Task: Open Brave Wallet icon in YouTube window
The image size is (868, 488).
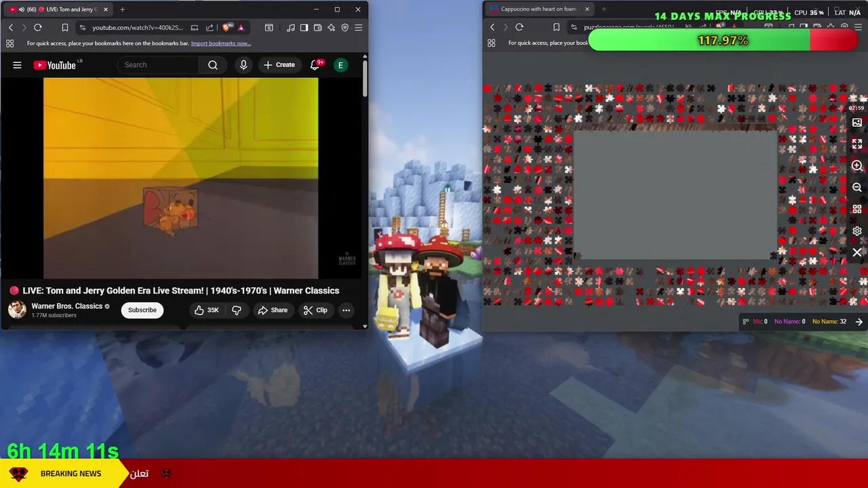Action: [x=317, y=28]
